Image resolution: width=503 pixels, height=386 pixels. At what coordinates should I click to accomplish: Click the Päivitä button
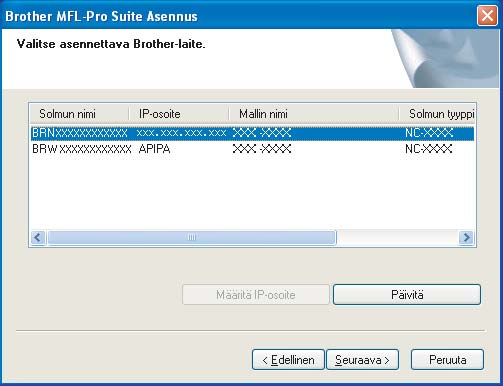407,295
